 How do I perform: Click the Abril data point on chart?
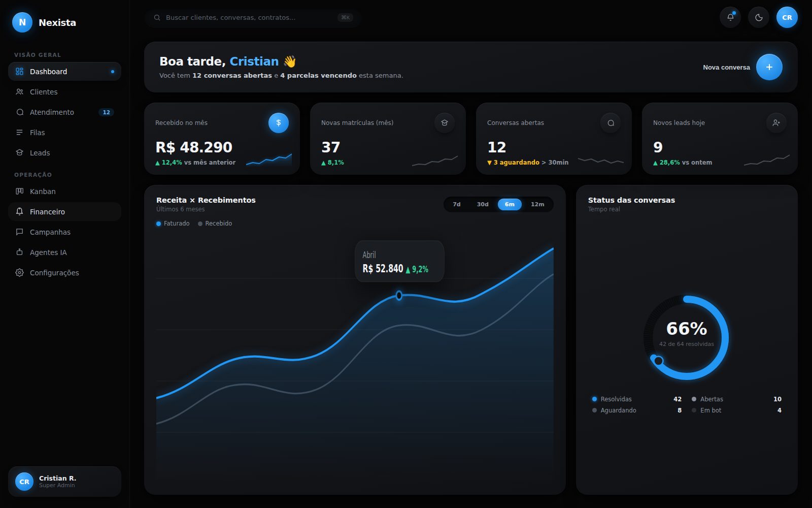(399, 295)
